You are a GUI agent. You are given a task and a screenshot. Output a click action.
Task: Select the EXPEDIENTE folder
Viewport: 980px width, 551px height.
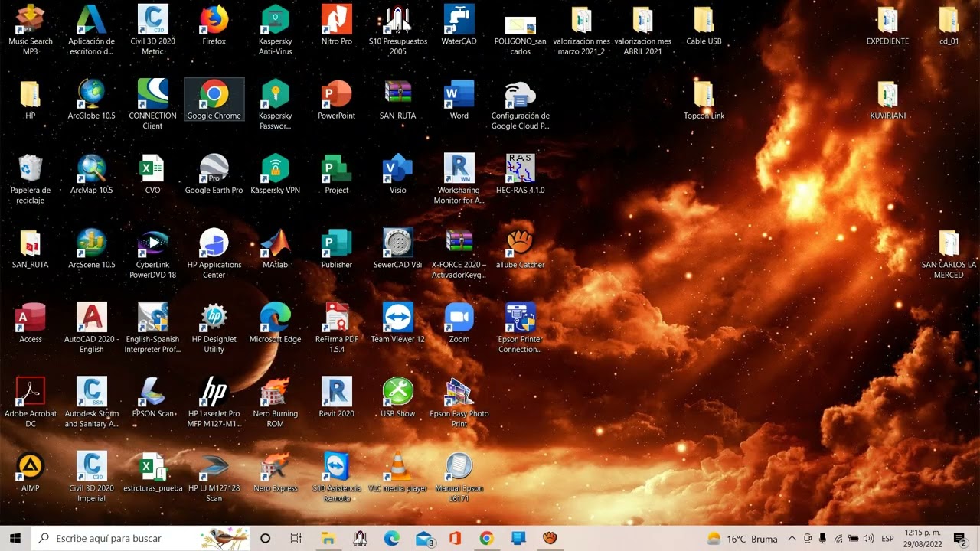click(x=888, y=25)
